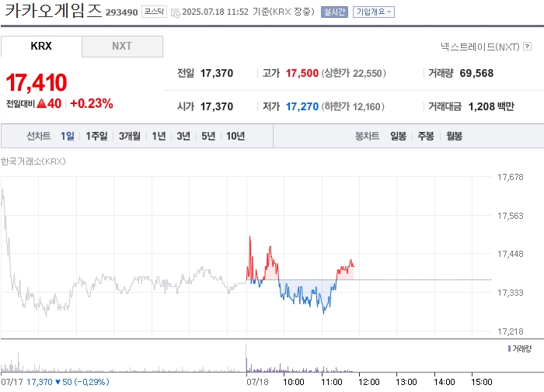Click the 17,563 y-axis label
This screenshot has width=544, height=392.
tap(510, 216)
